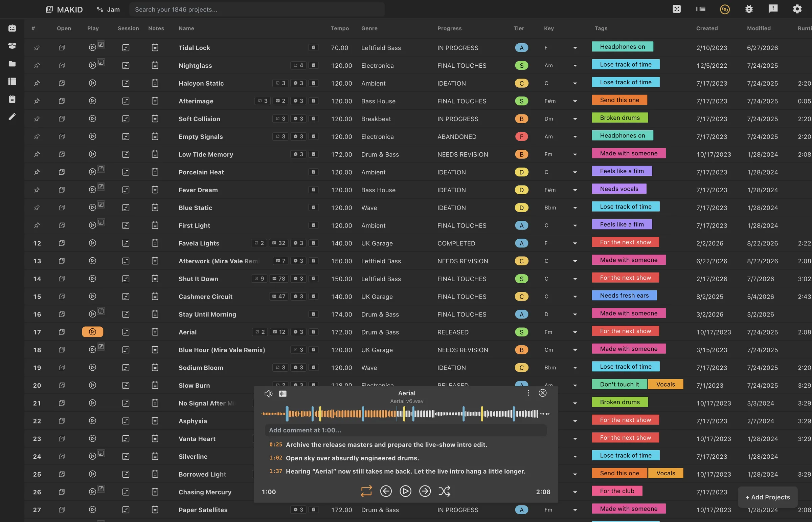812x522 pixels.
Task: Toggle pin on Blue Static row
Action: tap(37, 208)
